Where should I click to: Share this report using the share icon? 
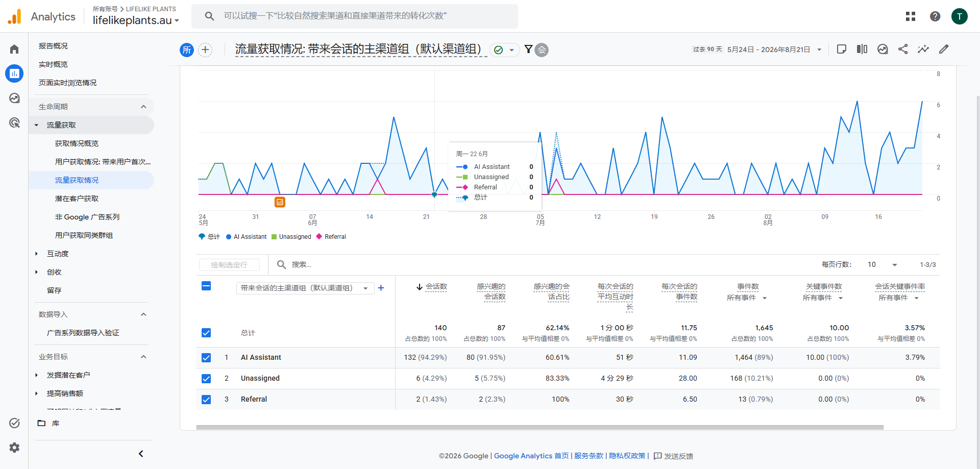pos(903,49)
